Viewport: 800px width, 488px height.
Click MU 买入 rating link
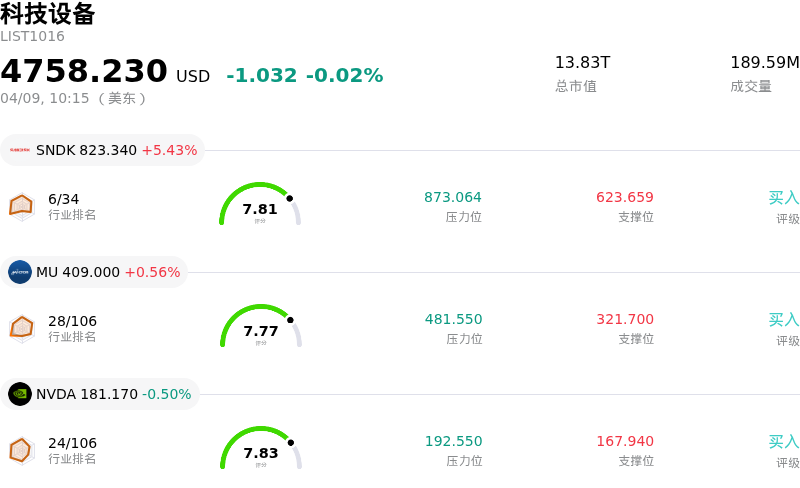[783, 320]
